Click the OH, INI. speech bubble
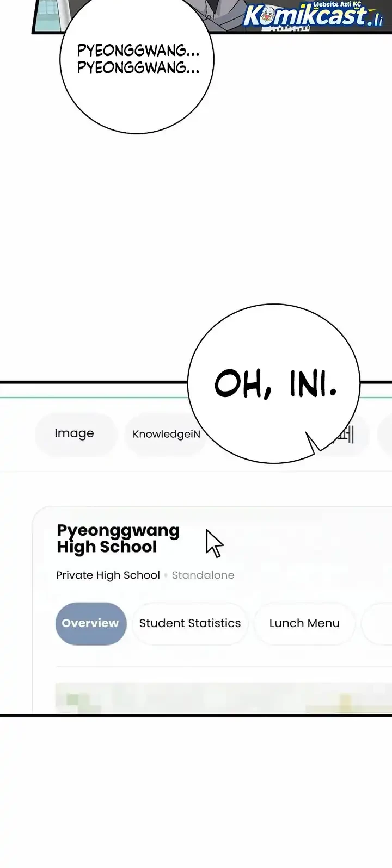The height and width of the screenshot is (868, 392). 274,384
